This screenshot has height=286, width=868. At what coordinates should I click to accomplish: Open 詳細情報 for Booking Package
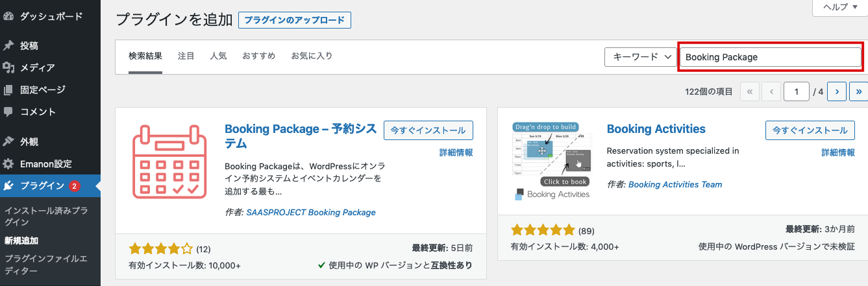tap(456, 153)
